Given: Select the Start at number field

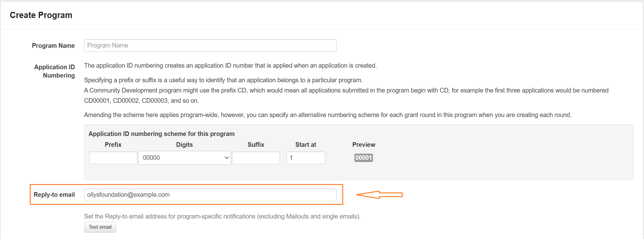Looking at the screenshot, I should click(x=305, y=158).
